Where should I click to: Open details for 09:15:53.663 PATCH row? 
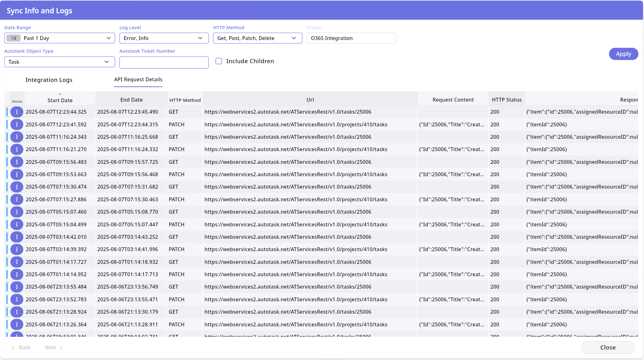[17, 175]
